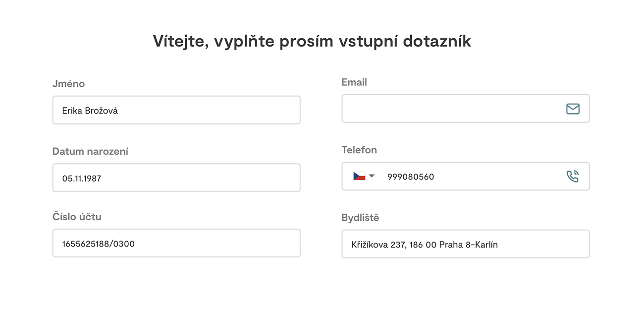Click the Číslo účtu field with 1655625188/0300
This screenshot has height=309, width=644.
tap(176, 243)
